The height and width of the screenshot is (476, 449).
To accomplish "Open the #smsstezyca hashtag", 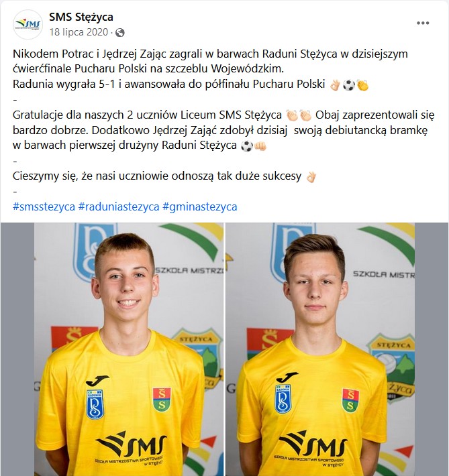I will tap(44, 206).
